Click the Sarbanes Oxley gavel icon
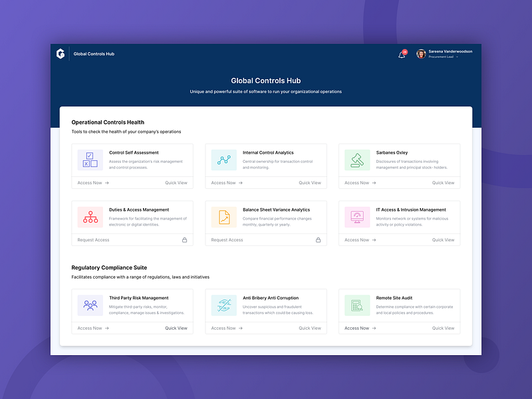This screenshot has width=532, height=399. (x=357, y=160)
